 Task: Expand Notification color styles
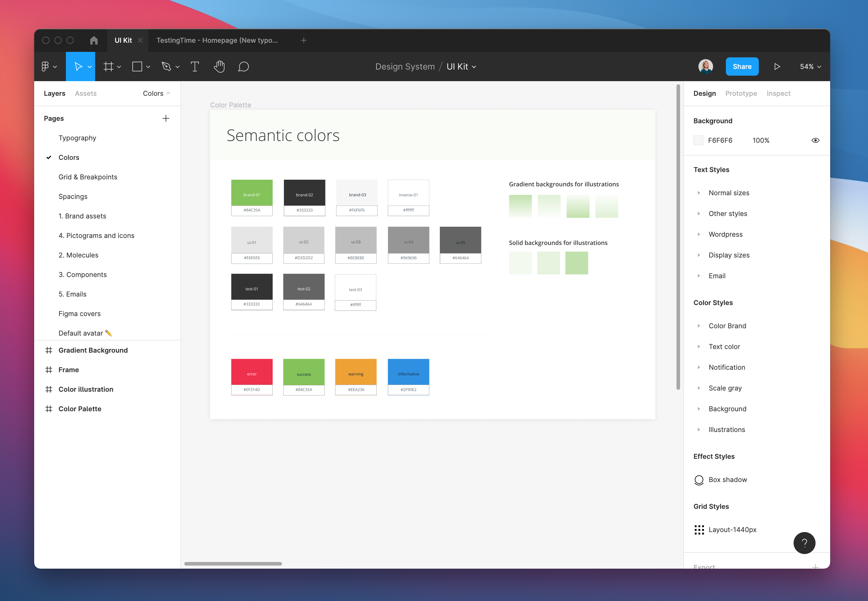(x=699, y=367)
